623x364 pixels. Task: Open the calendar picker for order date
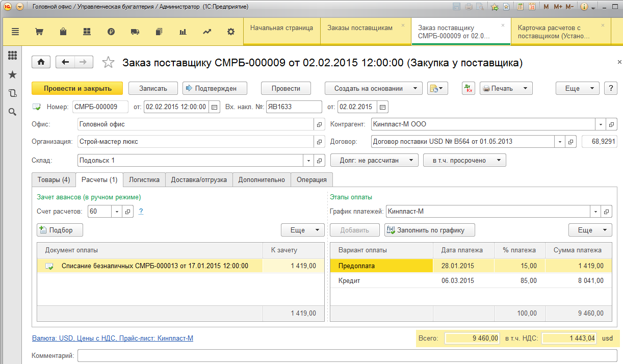click(214, 107)
